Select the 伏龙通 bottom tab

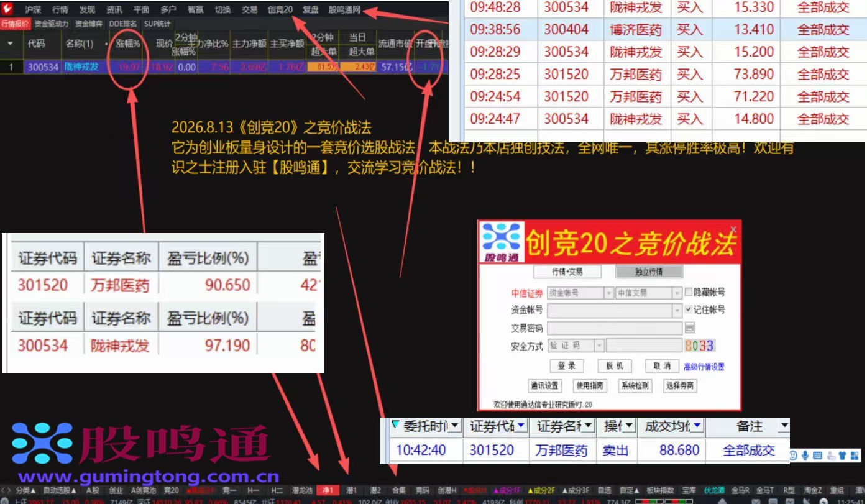(x=714, y=490)
